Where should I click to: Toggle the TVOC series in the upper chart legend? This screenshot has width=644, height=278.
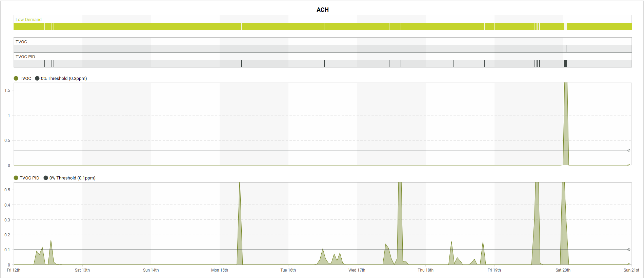22,79
